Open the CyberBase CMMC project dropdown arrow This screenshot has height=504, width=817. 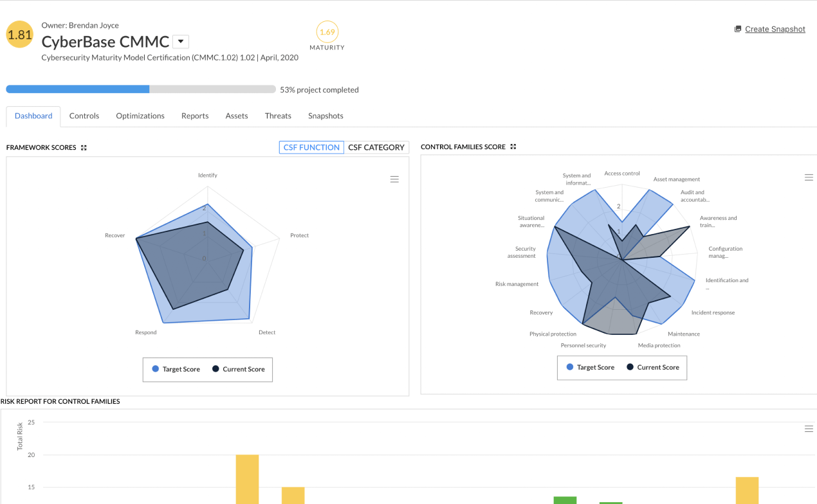[x=181, y=42]
